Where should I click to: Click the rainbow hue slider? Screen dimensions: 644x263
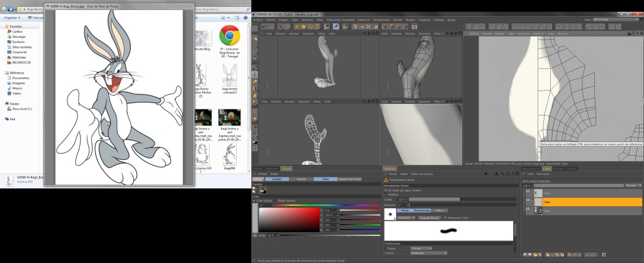[x=327, y=205]
